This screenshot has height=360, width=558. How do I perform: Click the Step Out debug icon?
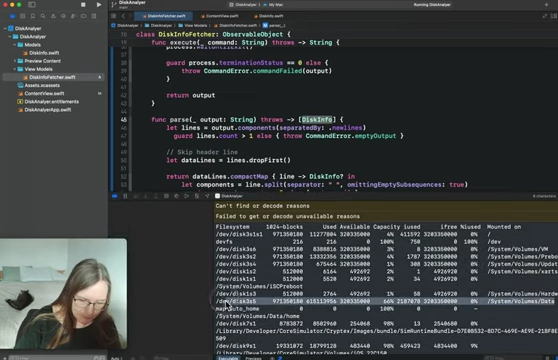[x=156, y=196]
